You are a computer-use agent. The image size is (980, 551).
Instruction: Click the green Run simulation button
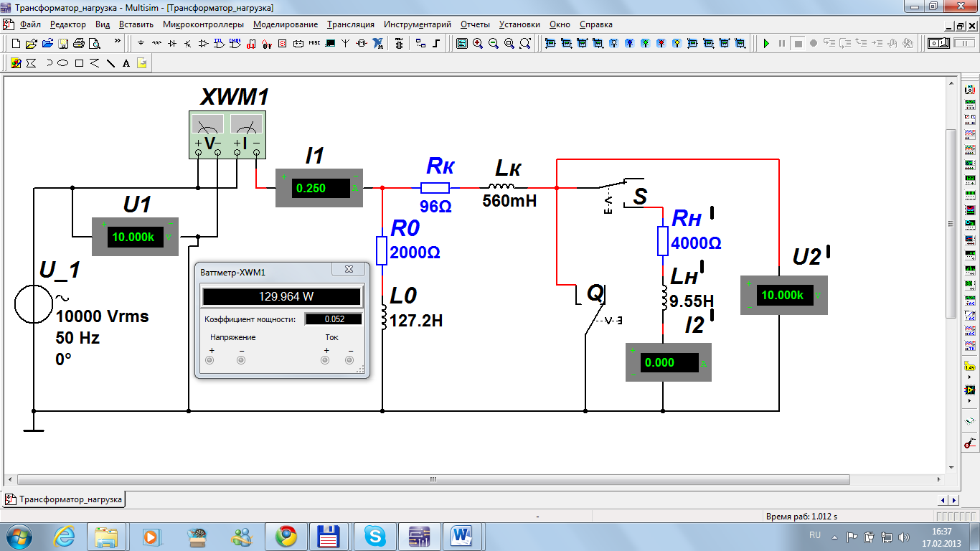tap(766, 44)
